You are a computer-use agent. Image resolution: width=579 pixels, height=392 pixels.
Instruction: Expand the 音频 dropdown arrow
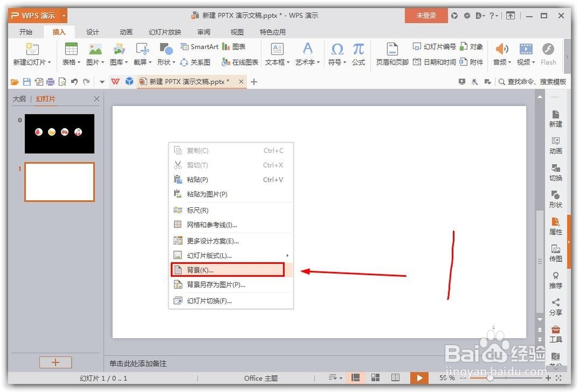click(510, 63)
